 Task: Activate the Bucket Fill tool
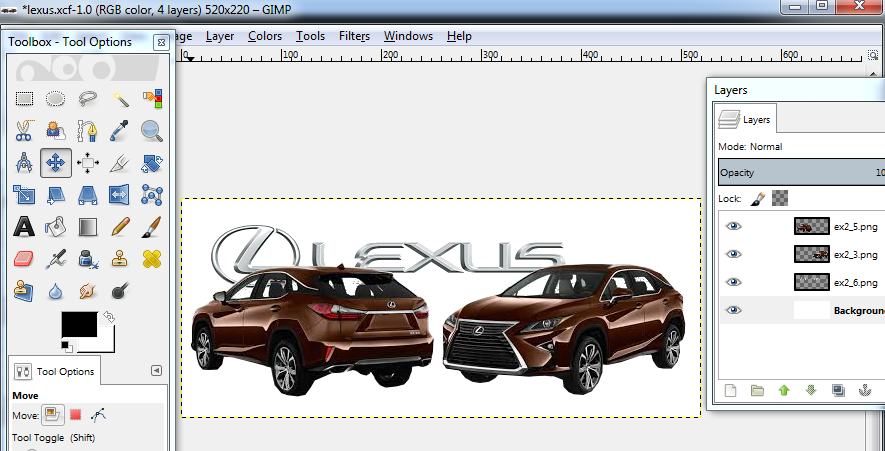(x=55, y=227)
